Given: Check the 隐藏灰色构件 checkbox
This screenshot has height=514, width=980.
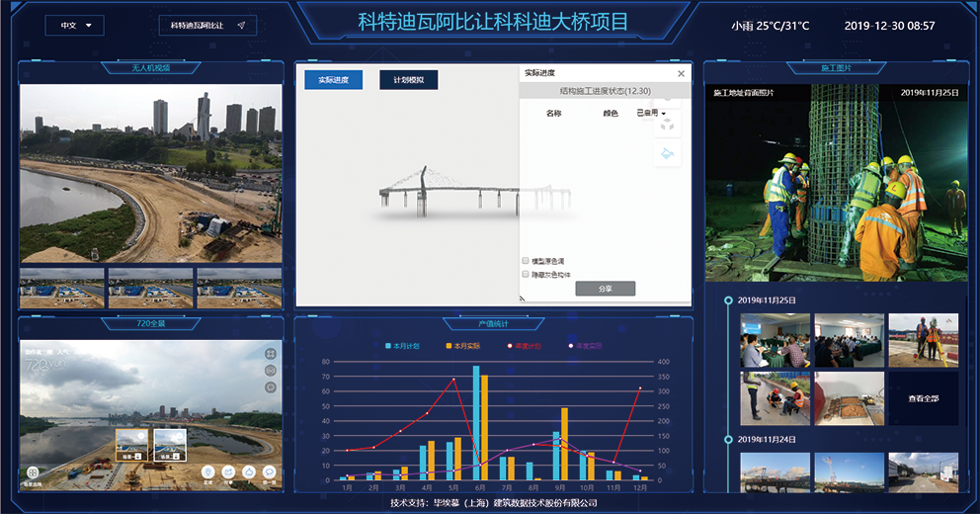Looking at the screenshot, I should 526,274.
